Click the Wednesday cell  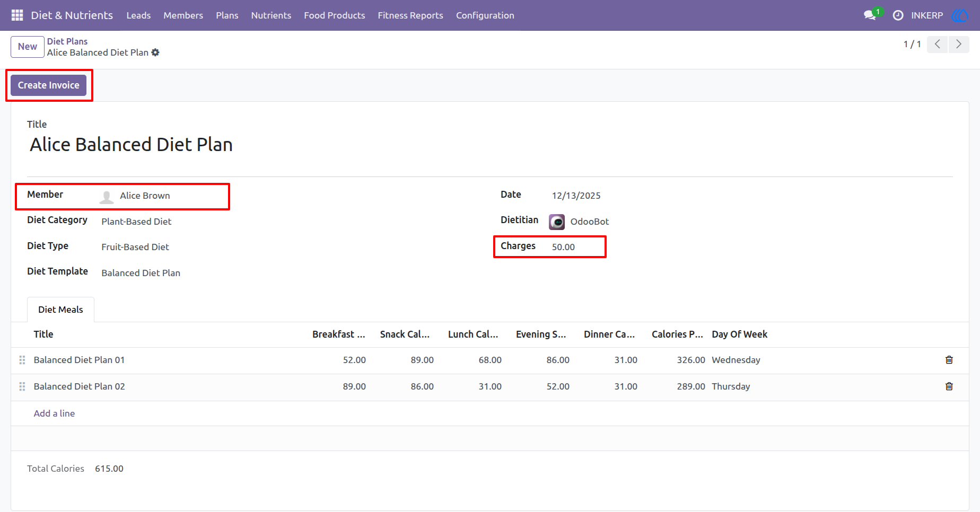(x=736, y=360)
